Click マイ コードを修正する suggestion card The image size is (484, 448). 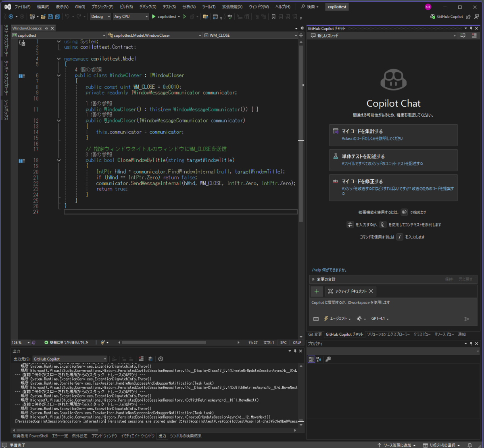tap(393, 187)
